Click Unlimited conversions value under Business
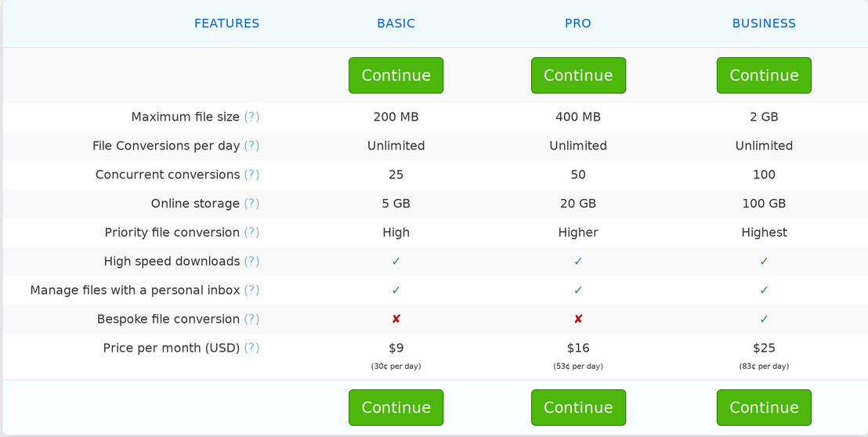 point(764,146)
